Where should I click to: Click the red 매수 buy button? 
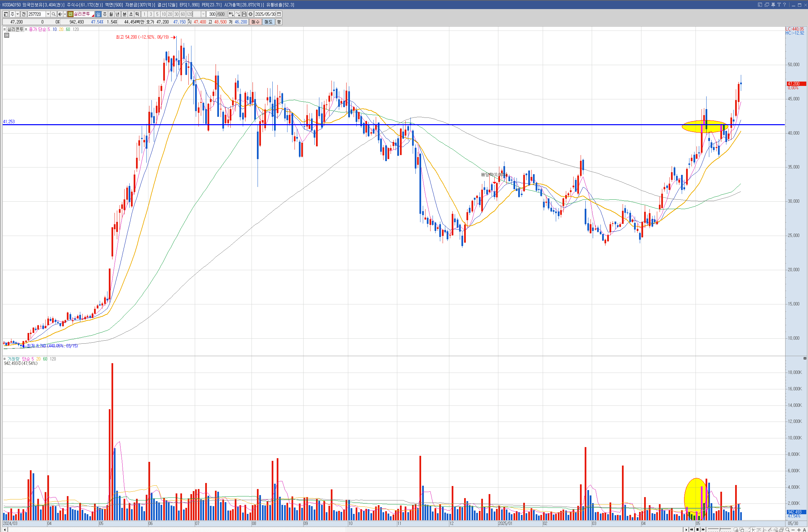tap(255, 22)
